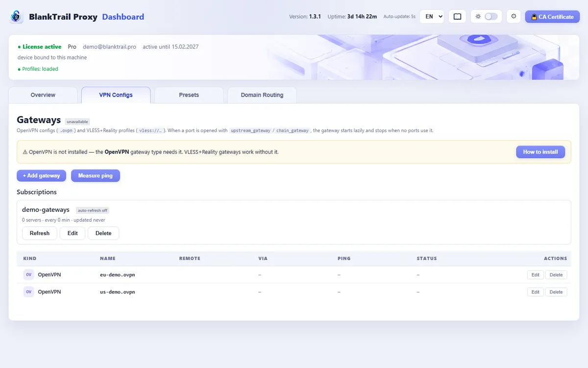This screenshot has width=588, height=368.
Task: Click the Version 1.3.1 label
Action: (x=305, y=17)
